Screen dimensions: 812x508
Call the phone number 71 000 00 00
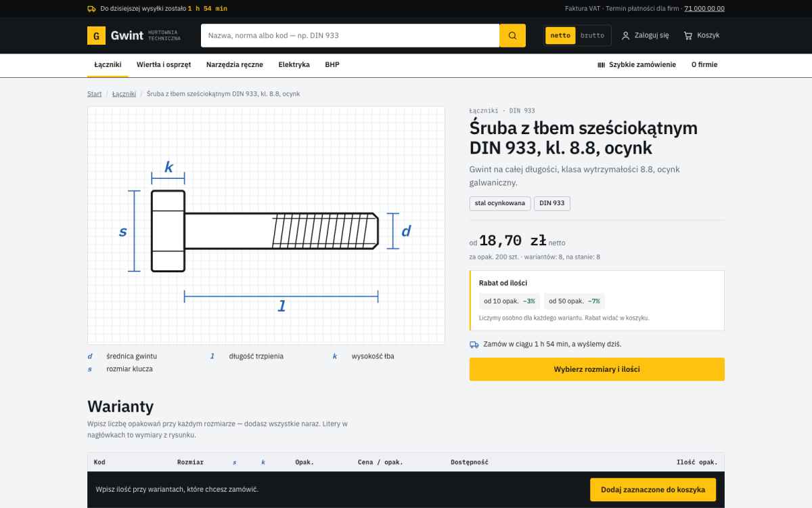pyautogui.click(x=704, y=9)
